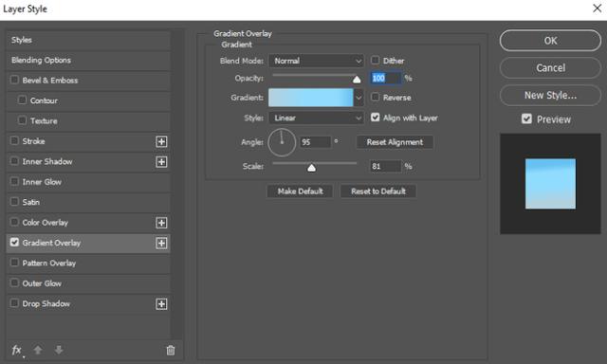Click the Angle dial control
Image resolution: width=607 pixels, height=364 pixels.
(282, 142)
